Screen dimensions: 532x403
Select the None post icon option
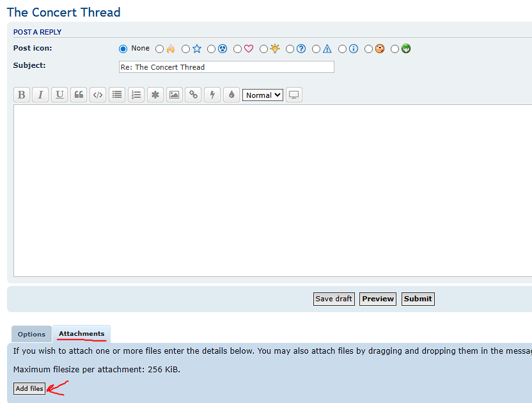tap(123, 49)
